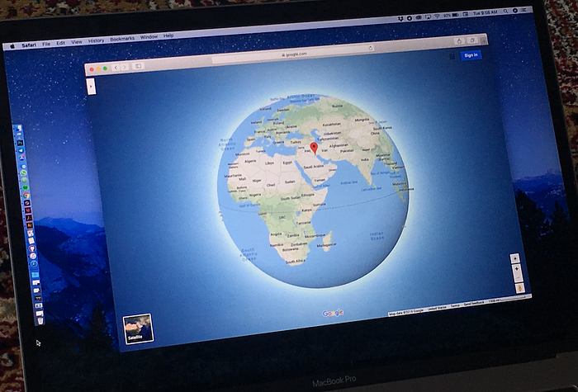
Task: Click the red location pin on the globe
Action: (x=314, y=148)
